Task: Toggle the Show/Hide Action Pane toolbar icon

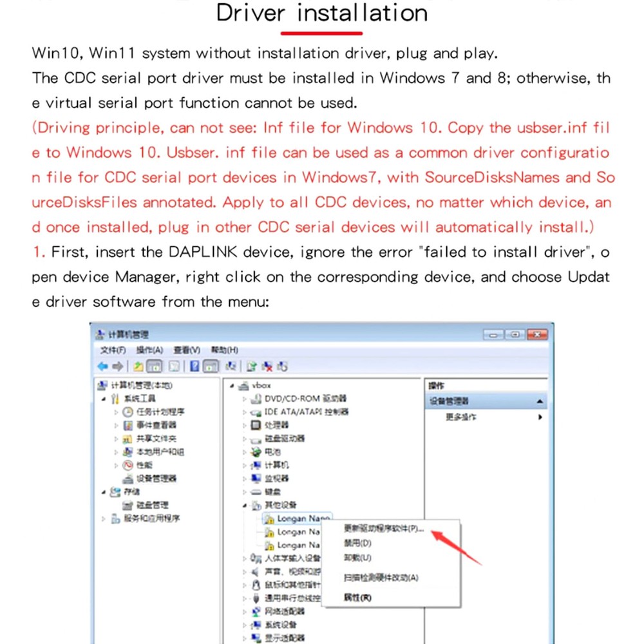Action: point(211,366)
